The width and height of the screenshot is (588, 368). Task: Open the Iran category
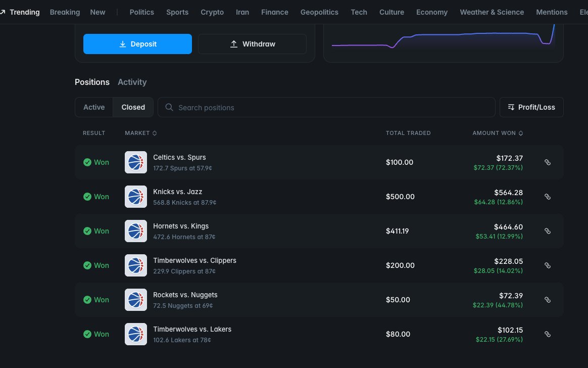click(242, 12)
